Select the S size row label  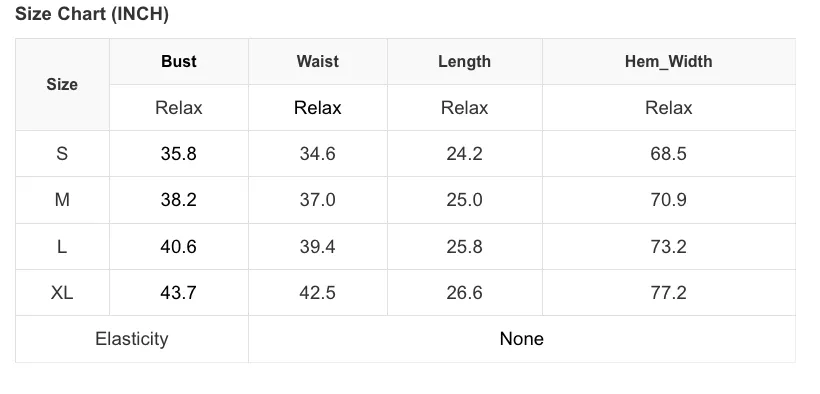coord(62,154)
